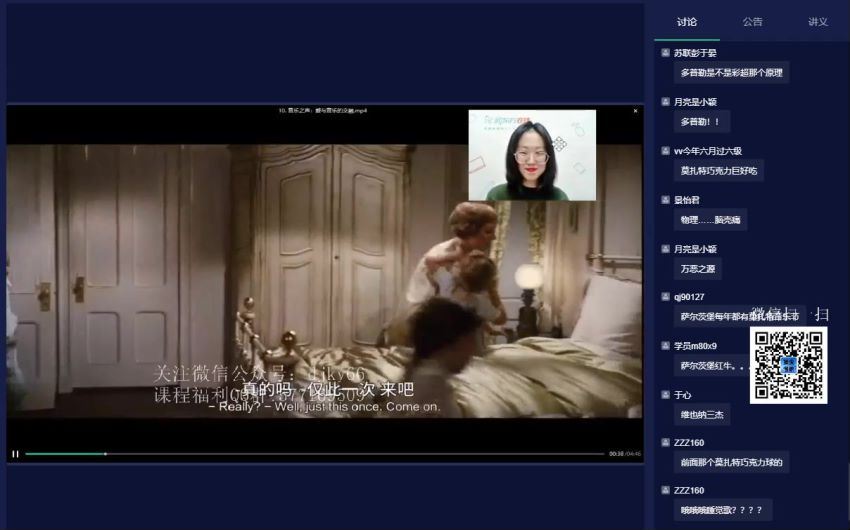Click the green progress bar handle
Viewport: 850px width, 530px height.
105,454
